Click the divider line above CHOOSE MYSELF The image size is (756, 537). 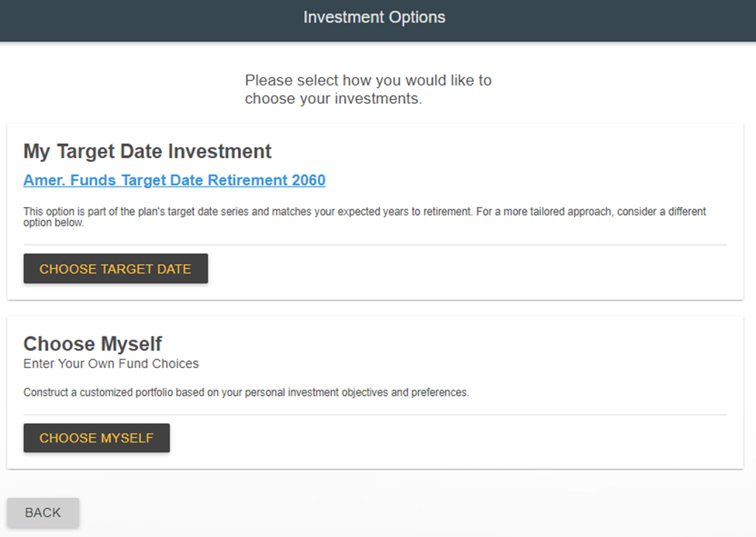click(465, 415)
